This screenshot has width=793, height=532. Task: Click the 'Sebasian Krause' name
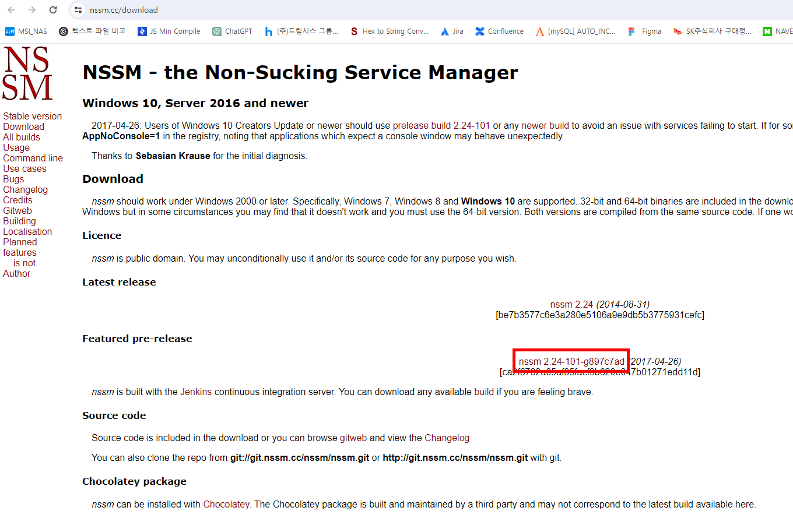click(x=173, y=156)
